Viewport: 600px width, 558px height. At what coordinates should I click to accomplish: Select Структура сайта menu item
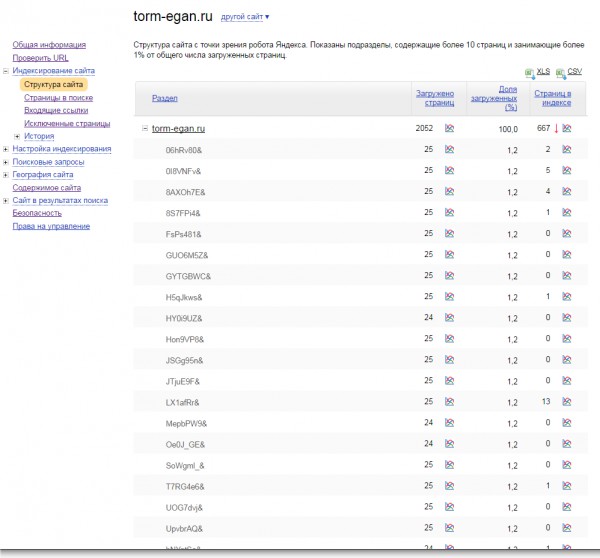[54, 84]
